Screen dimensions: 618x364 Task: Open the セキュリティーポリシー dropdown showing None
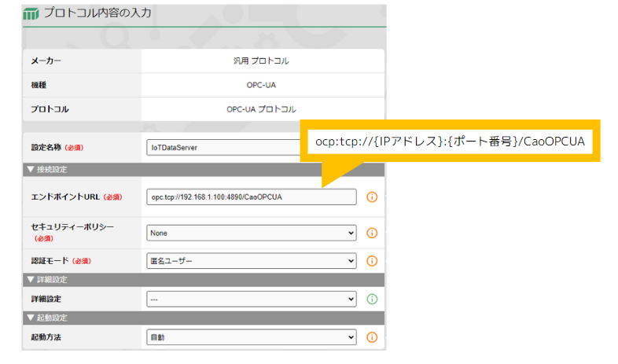252,233
